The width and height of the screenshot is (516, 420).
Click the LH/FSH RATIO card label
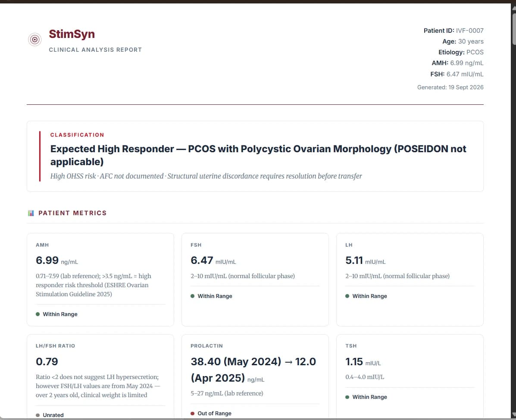55,346
